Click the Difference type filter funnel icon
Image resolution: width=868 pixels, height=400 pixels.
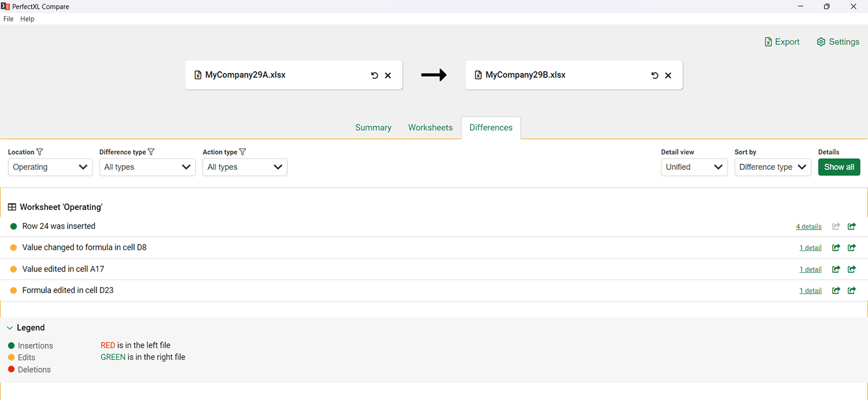point(151,152)
